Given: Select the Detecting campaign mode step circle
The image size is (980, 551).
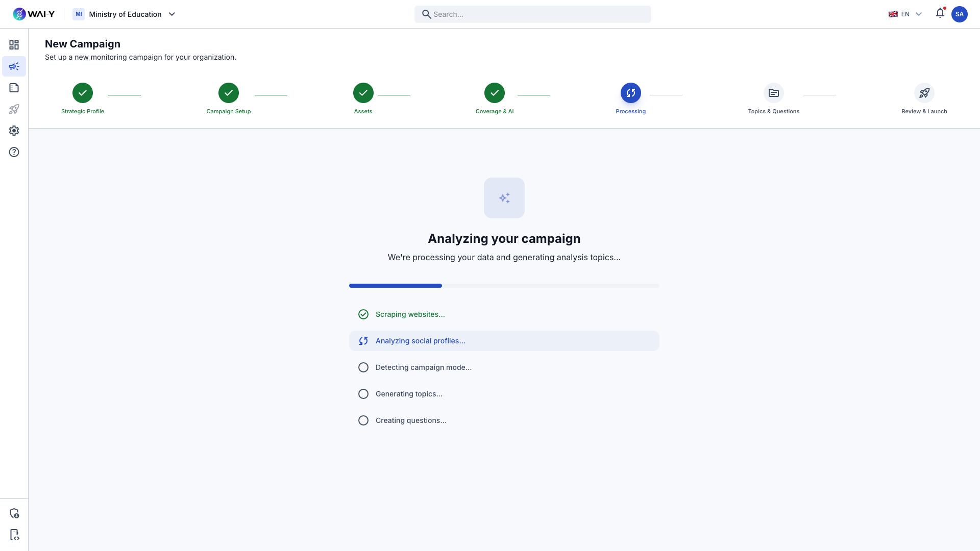Looking at the screenshot, I should (363, 367).
